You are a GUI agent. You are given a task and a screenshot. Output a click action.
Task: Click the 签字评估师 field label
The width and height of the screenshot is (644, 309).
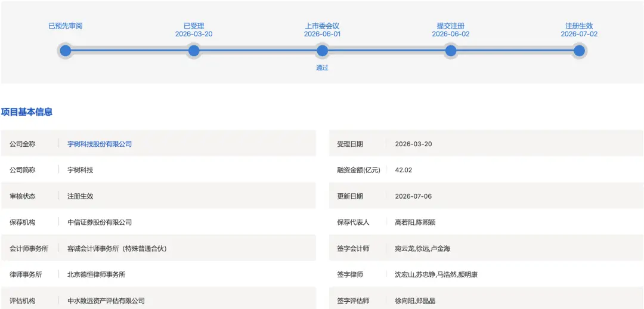pyautogui.click(x=353, y=301)
